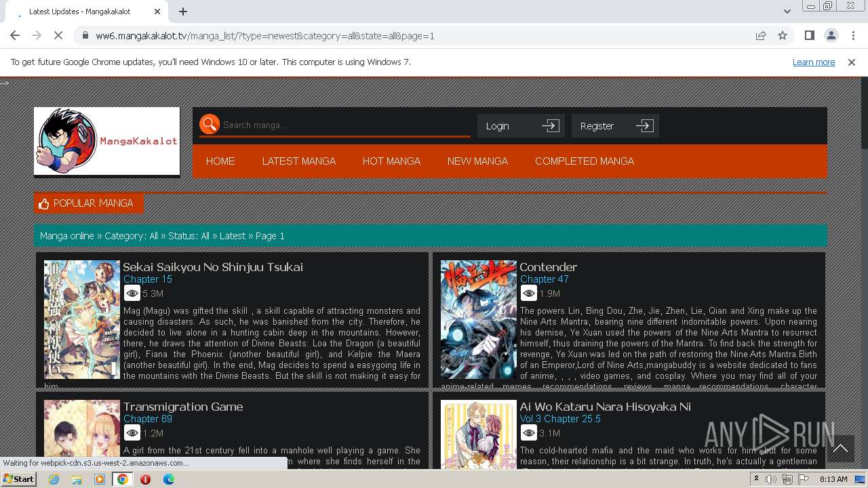Viewport: 868px width, 488px height.
Task: Dismiss the Chrome update notification bar
Action: tap(852, 62)
